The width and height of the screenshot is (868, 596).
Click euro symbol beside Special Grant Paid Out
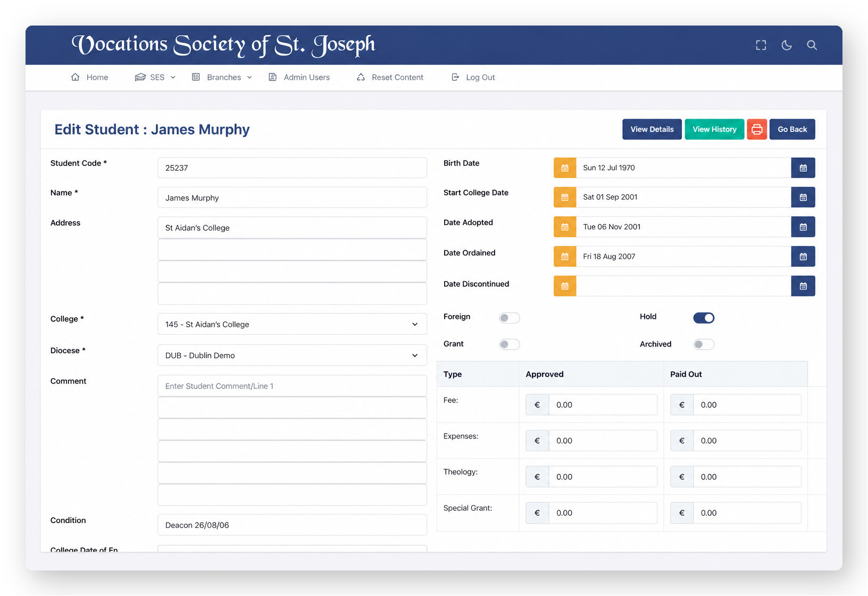(x=682, y=513)
